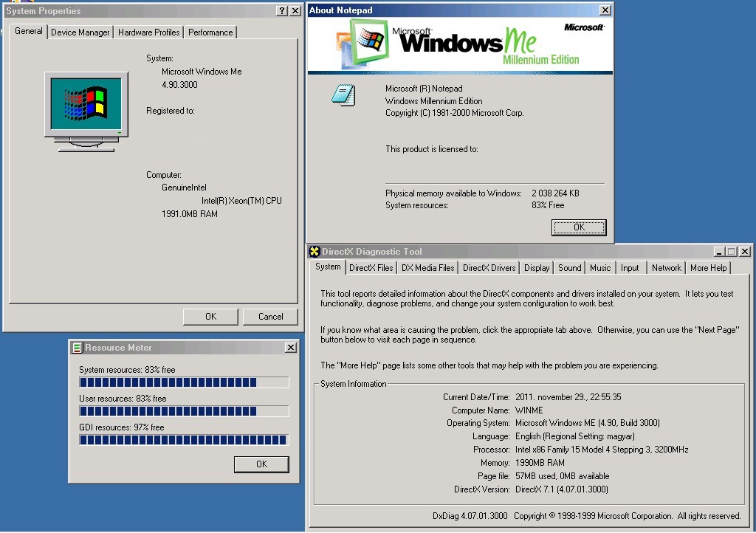Click the Processor value in DxDiag
The height and width of the screenshot is (533, 756).
click(x=602, y=450)
